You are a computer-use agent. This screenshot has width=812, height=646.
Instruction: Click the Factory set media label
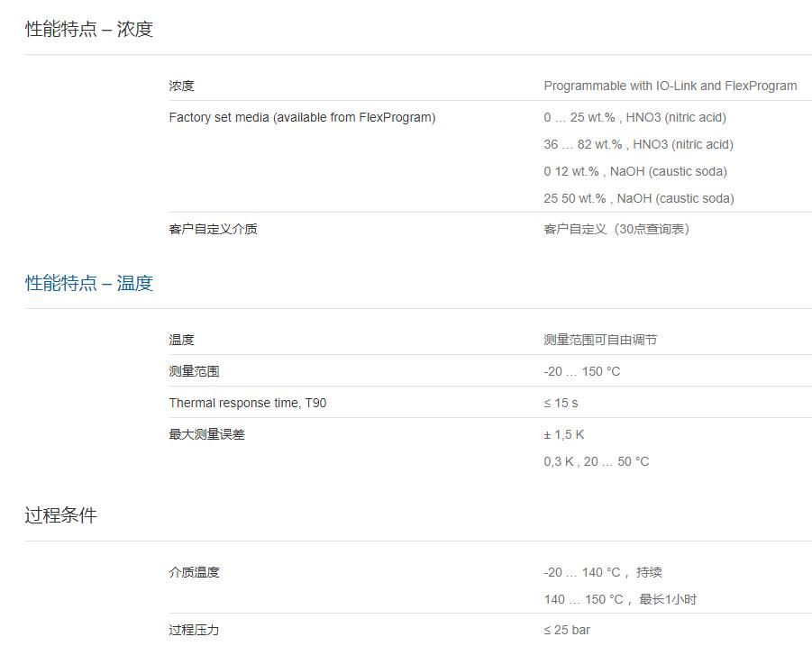(302, 117)
